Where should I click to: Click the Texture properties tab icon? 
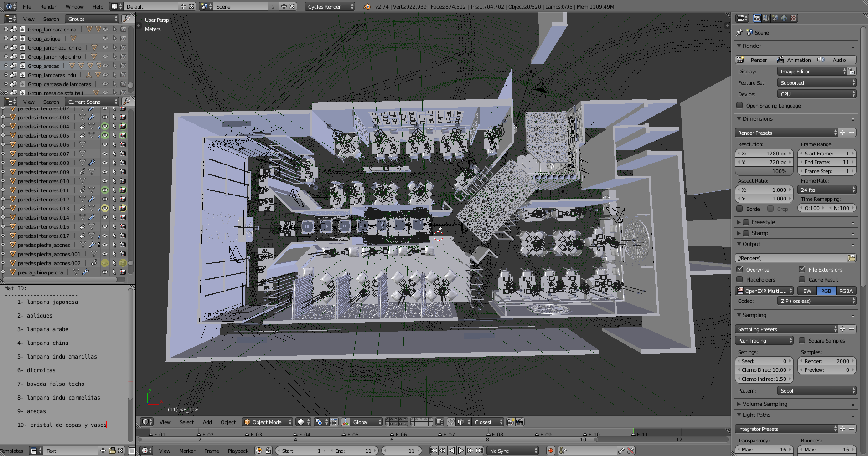pos(793,18)
